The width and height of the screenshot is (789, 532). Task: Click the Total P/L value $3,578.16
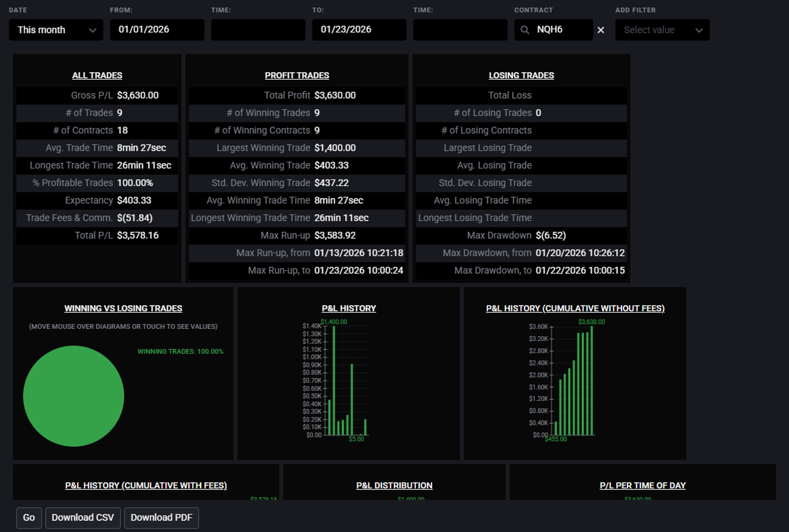coord(138,235)
